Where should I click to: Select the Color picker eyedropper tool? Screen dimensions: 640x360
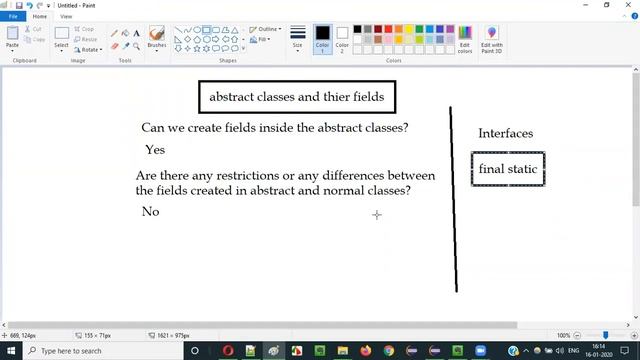tap(125, 47)
